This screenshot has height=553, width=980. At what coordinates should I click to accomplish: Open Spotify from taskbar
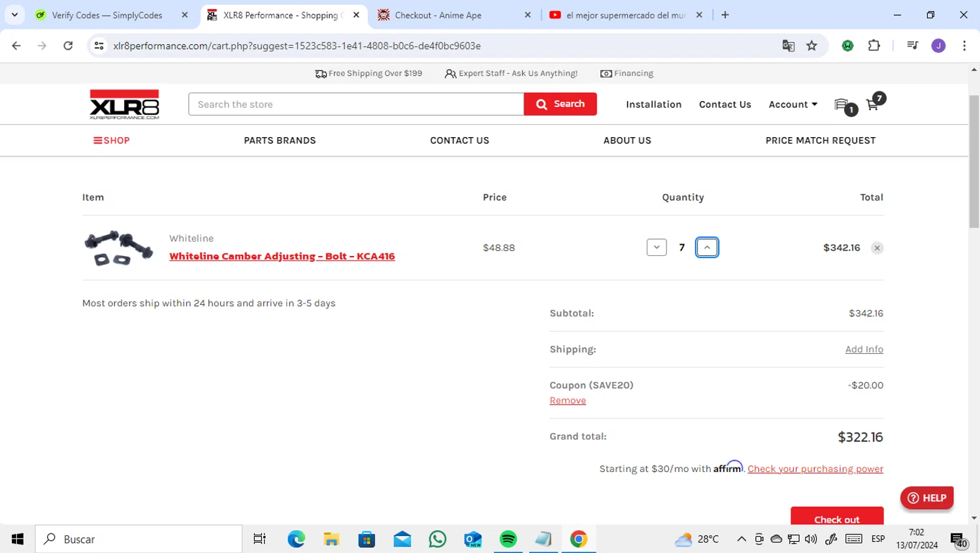508,539
